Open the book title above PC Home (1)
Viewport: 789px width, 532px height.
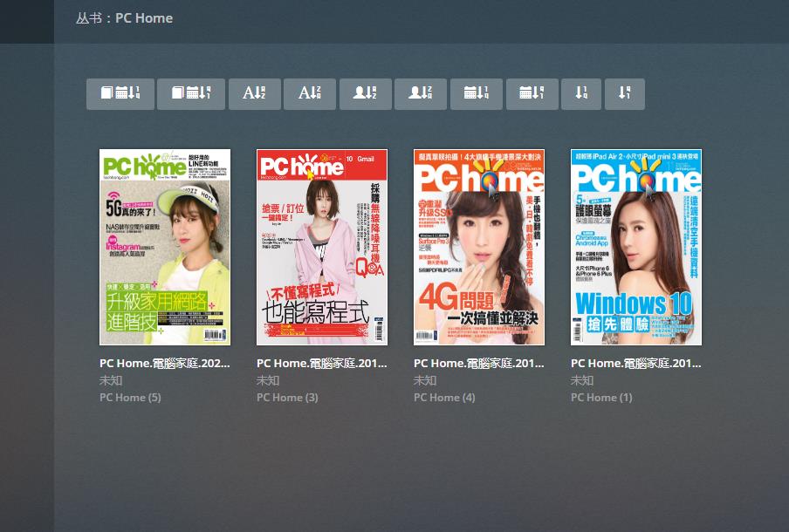(636, 364)
